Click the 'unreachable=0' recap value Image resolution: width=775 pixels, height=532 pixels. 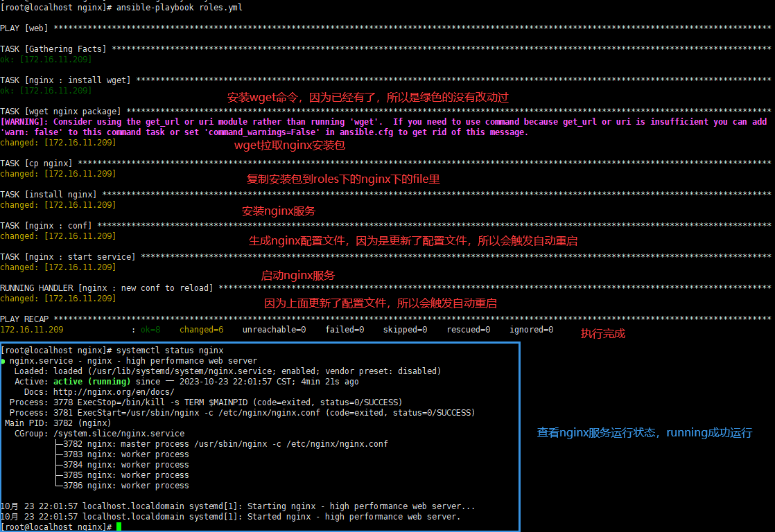coord(274,330)
